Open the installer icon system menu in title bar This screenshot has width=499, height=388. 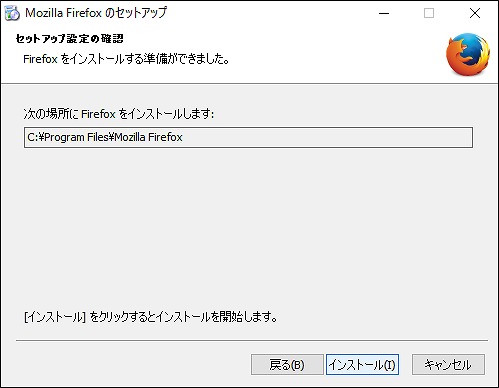click(12, 13)
